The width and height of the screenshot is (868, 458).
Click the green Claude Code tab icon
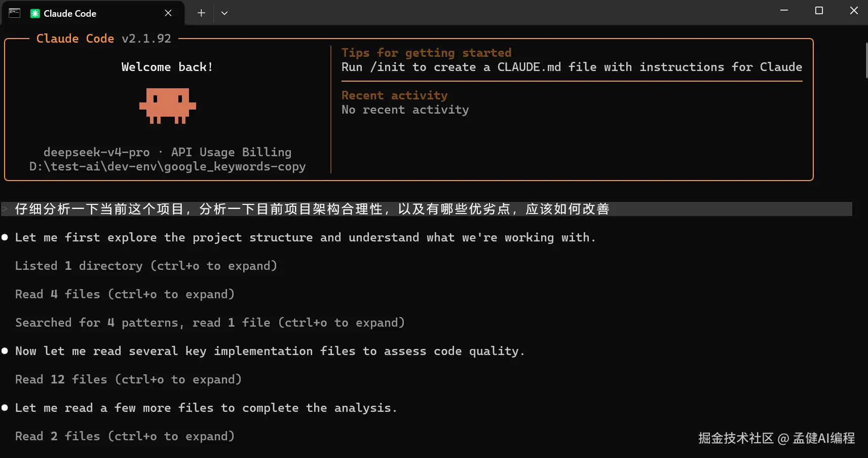click(x=35, y=14)
